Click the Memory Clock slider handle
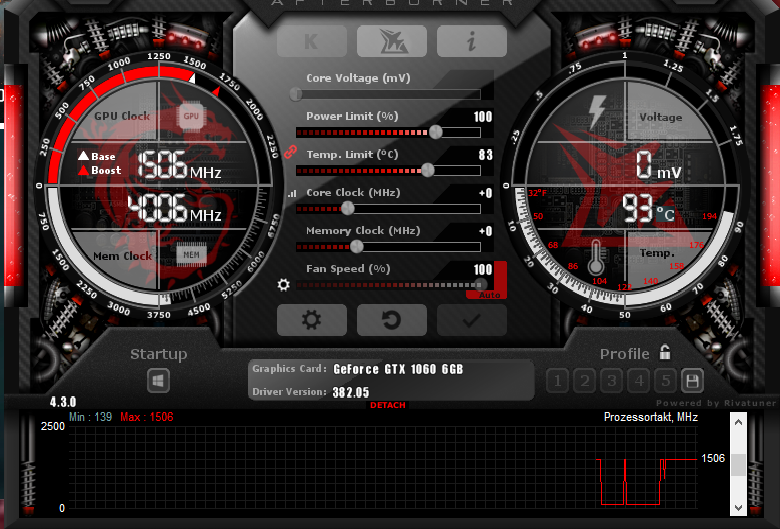This screenshot has width=780, height=529. tap(356, 246)
